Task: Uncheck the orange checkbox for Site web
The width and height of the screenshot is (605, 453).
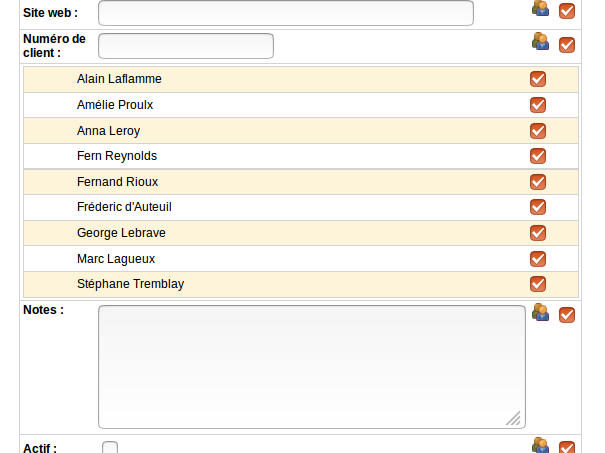Action: pos(567,11)
